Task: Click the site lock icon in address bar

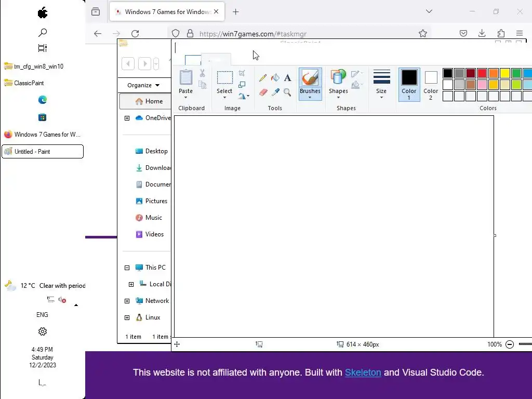Action: [190, 33]
